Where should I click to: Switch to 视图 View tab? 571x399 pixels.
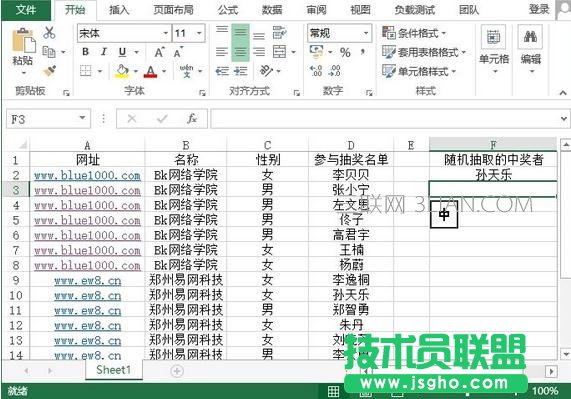[x=360, y=10]
